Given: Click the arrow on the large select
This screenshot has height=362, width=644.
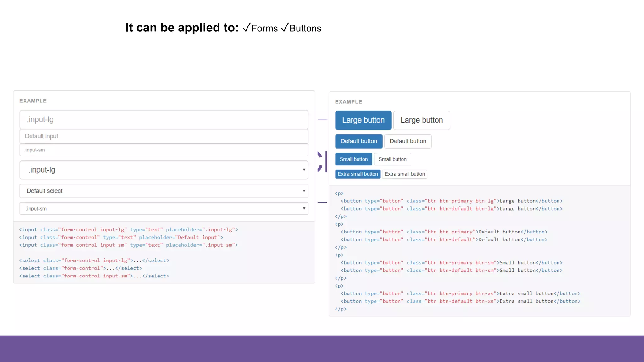Looking at the screenshot, I should [x=304, y=170].
